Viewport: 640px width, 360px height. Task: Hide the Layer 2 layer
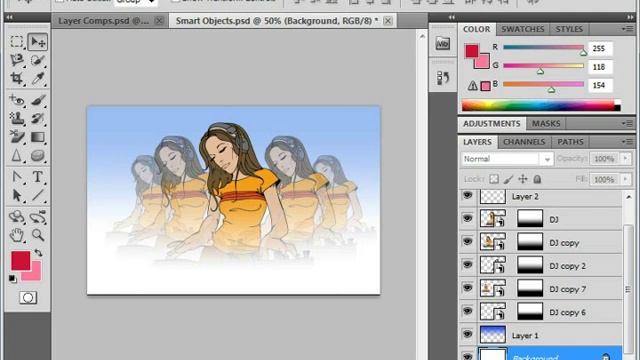tap(467, 196)
